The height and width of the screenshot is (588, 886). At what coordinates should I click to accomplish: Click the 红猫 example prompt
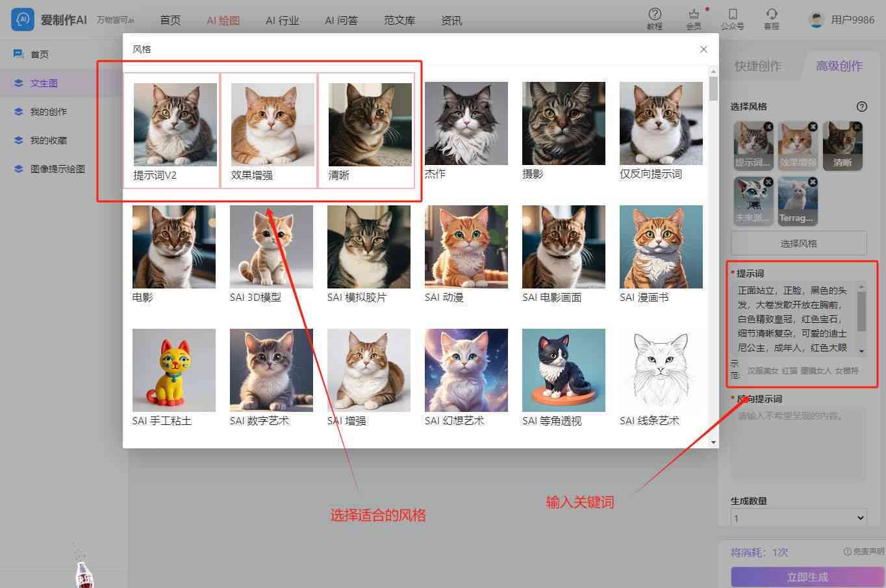pos(789,370)
